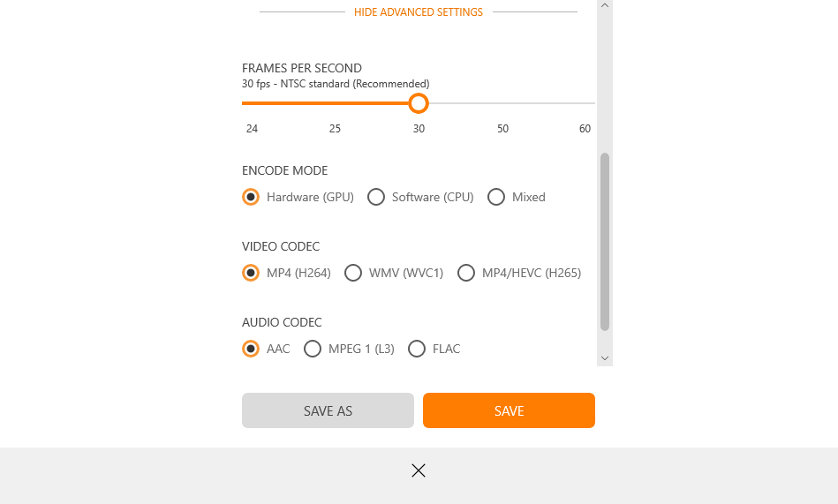The width and height of the screenshot is (838, 504).
Task: Click the scrollbar down arrow
Action: click(x=605, y=358)
